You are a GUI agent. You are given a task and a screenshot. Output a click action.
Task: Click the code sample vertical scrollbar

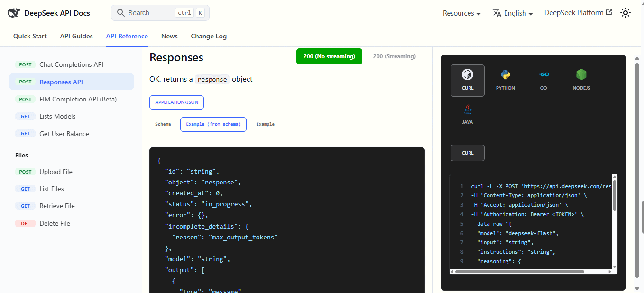point(615,194)
